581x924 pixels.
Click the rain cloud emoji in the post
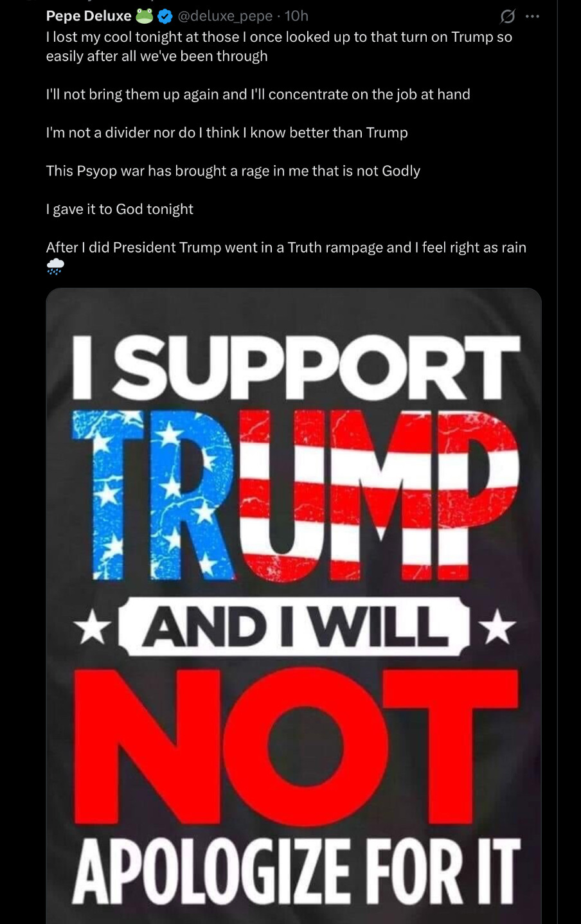click(x=55, y=266)
